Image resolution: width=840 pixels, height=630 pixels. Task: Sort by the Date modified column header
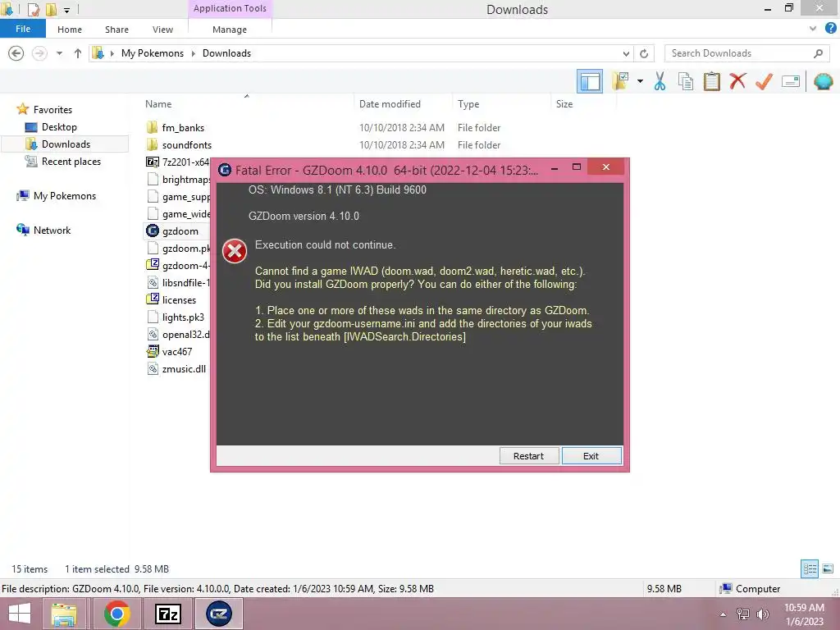point(390,104)
